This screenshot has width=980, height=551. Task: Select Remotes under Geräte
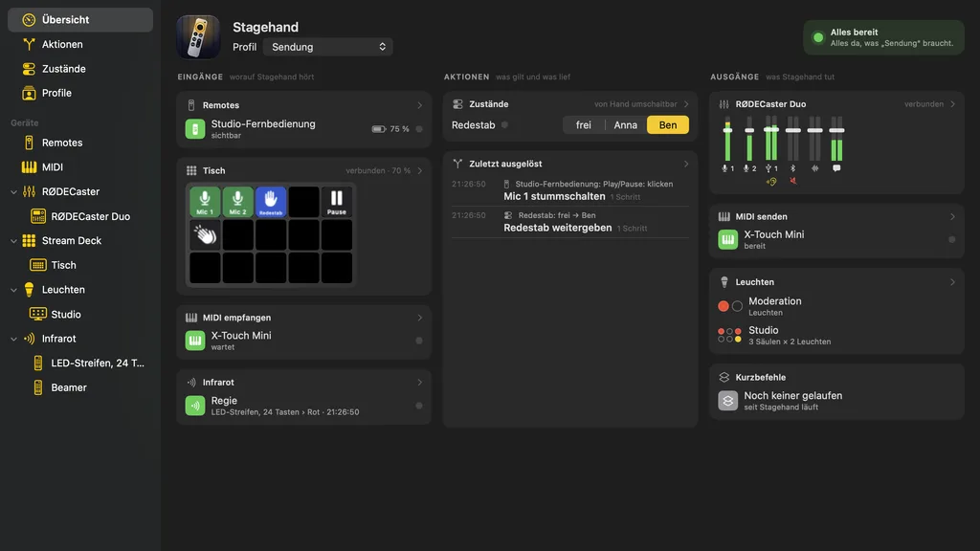click(80, 143)
